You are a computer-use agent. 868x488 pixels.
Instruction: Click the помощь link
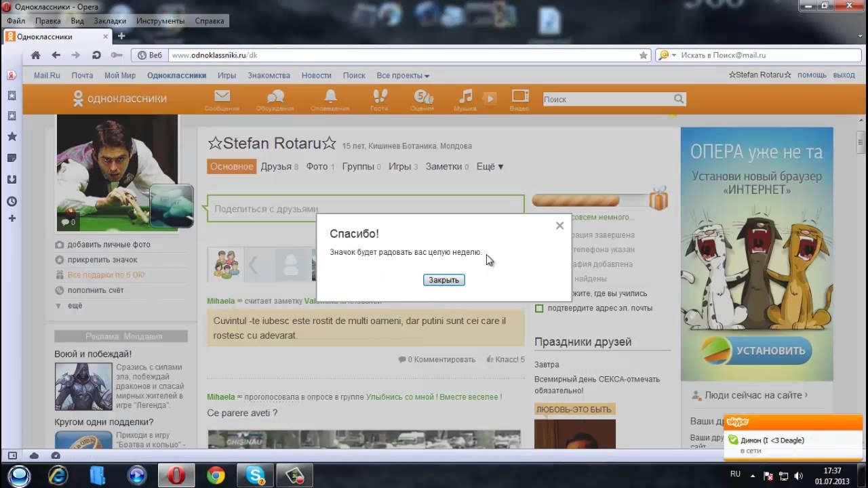[x=812, y=75]
